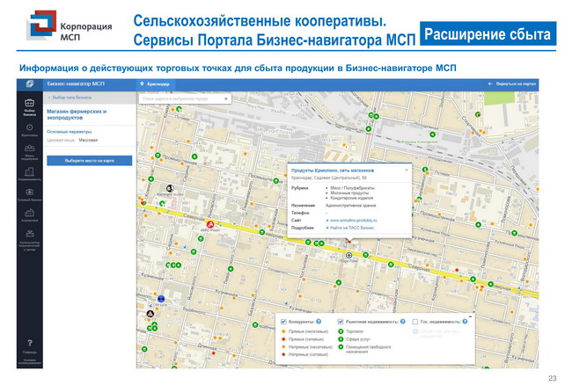Go back via Выбор типа бизнеса

tap(70, 97)
